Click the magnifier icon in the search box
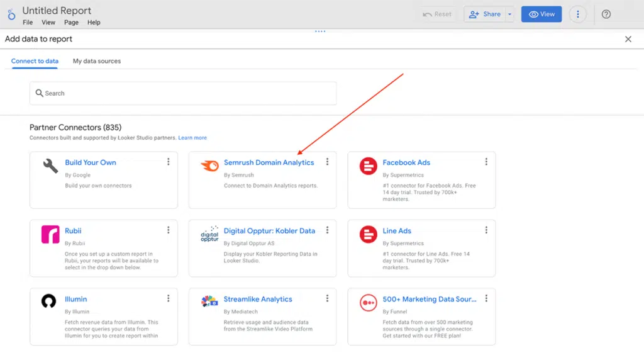Screen dimensions: 644x355 click(x=39, y=93)
